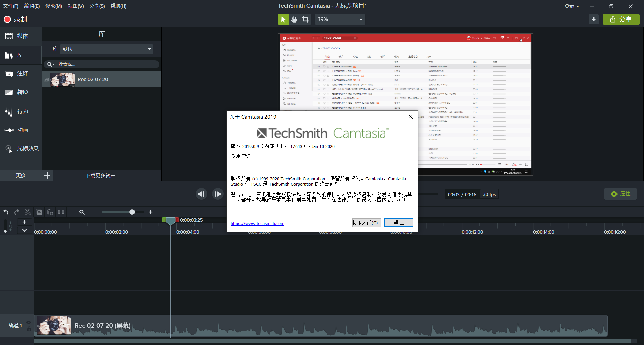Add a new track with plus button
Screen dimensions: 644x345
pos(24,222)
